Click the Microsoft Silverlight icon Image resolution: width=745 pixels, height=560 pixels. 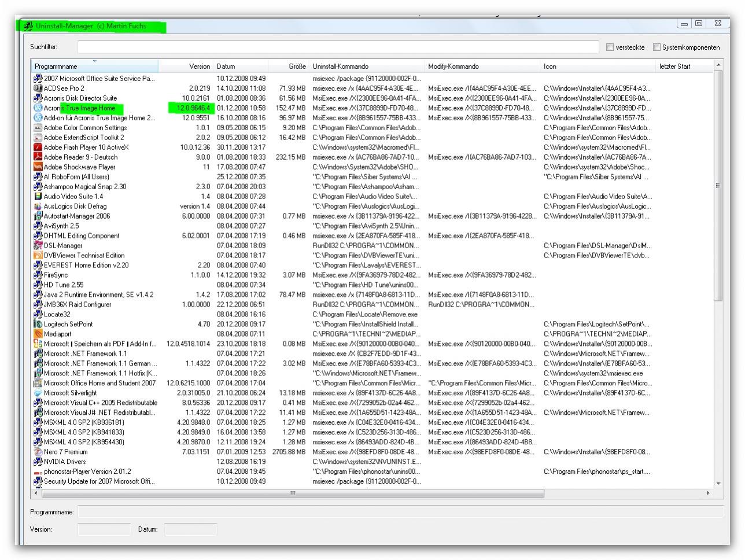pos(38,393)
